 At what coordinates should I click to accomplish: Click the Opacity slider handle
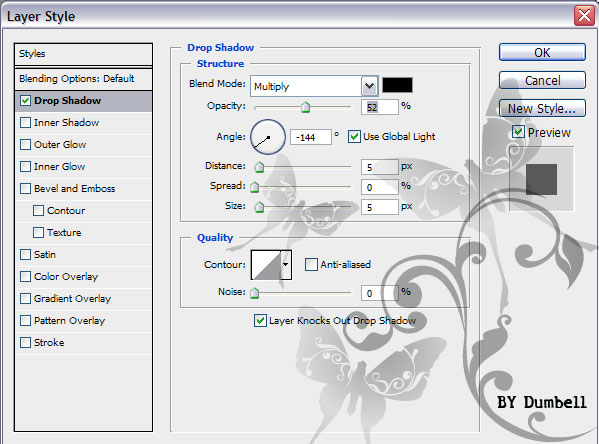coord(305,107)
